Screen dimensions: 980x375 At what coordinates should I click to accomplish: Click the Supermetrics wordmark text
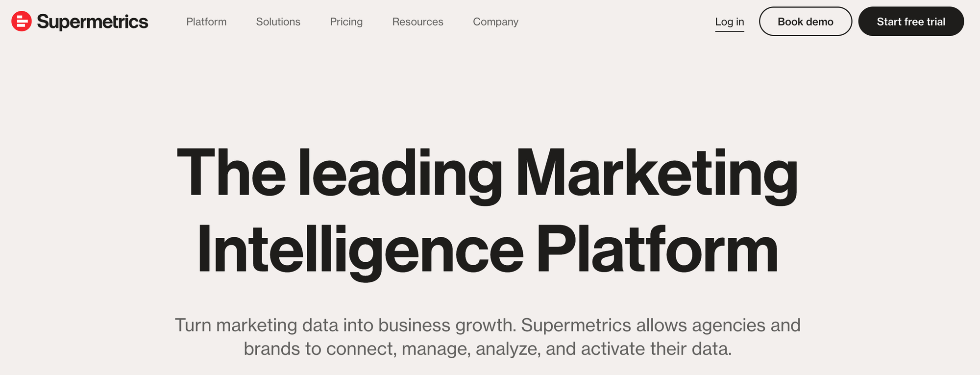93,22
